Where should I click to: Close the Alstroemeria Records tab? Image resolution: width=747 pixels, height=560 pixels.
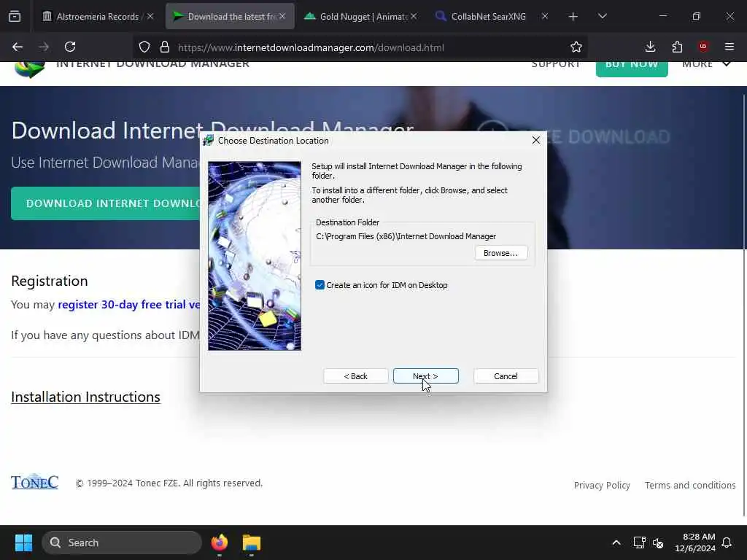pos(150,16)
